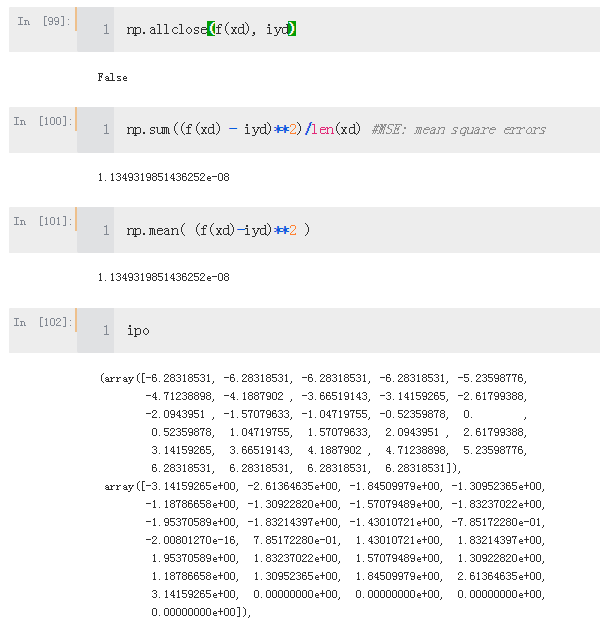Select the In [100] prompt label
The height and width of the screenshot is (625, 600).
42,121
